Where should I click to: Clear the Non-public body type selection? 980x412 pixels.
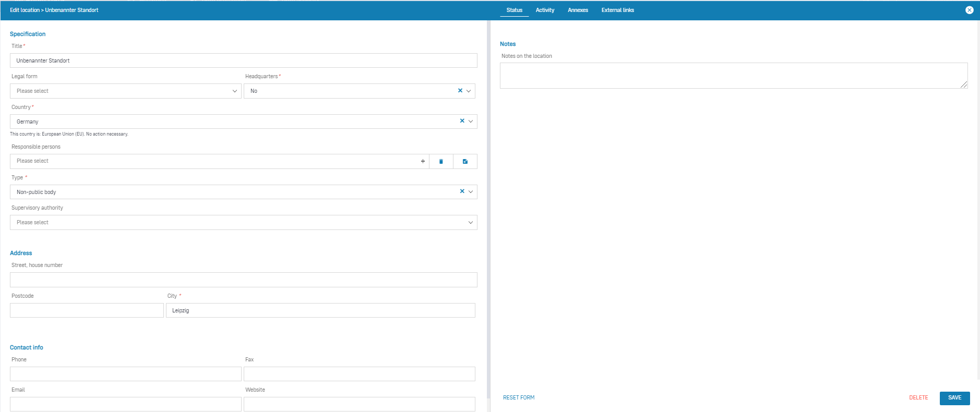click(x=462, y=191)
